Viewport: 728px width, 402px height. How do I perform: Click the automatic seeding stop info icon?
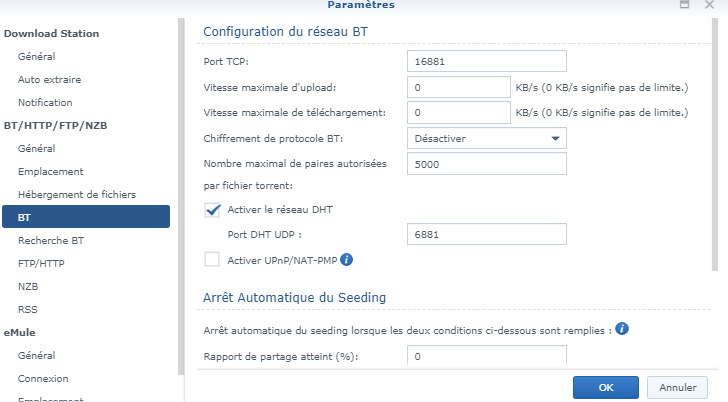click(x=621, y=328)
